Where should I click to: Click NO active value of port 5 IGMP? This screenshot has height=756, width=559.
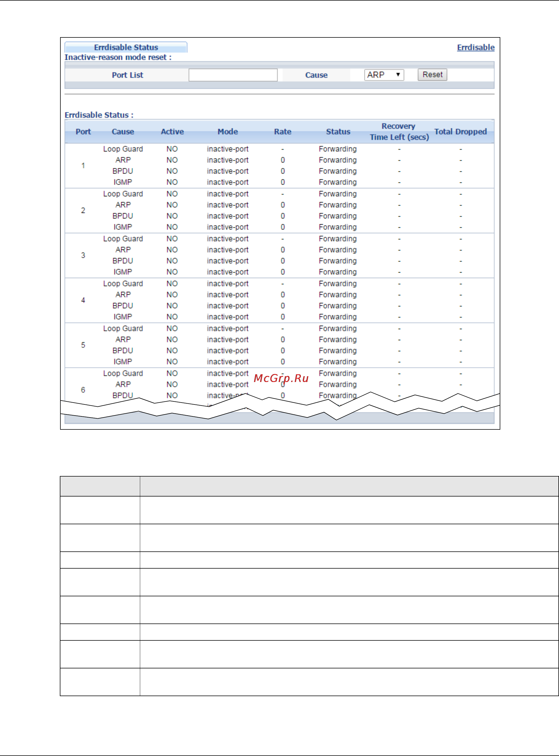click(x=172, y=362)
